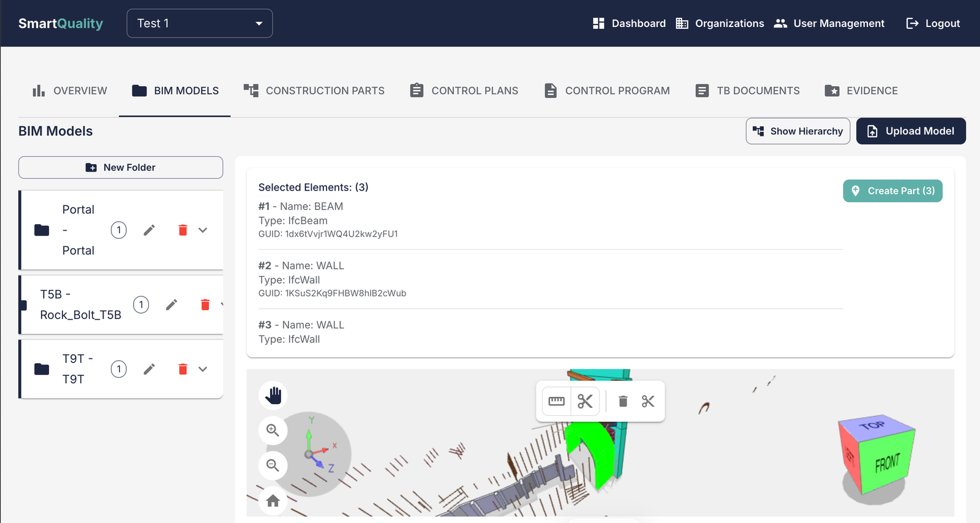Click Type: IfcBeam text

[x=293, y=220]
